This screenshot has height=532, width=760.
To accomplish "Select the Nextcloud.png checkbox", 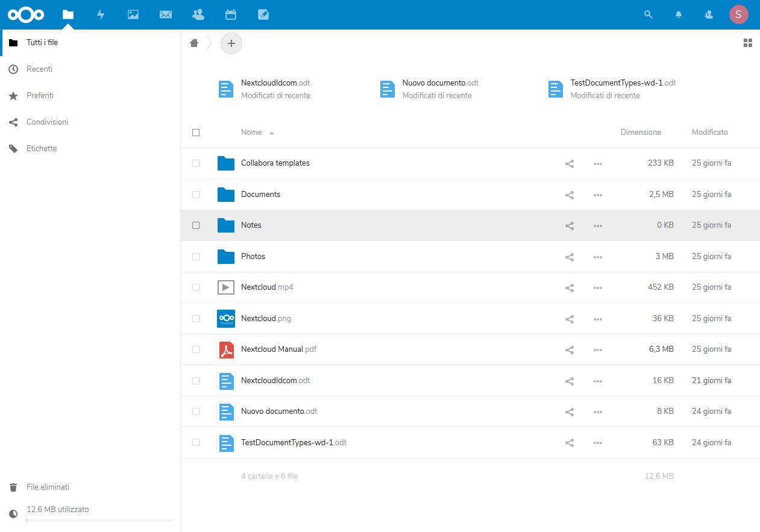I will pos(196,319).
